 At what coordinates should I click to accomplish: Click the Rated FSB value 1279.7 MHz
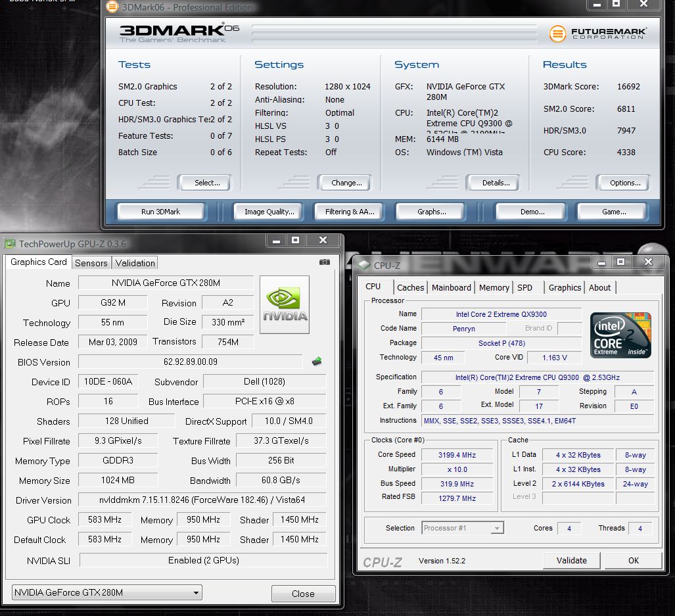coord(457,498)
